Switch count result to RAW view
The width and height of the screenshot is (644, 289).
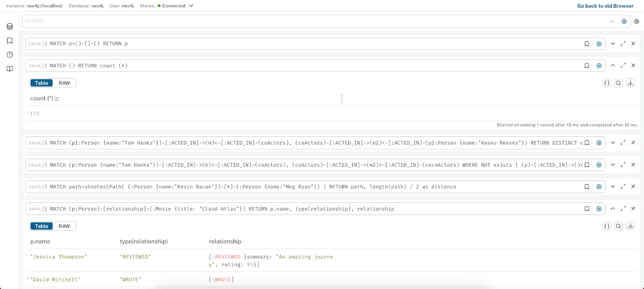pyautogui.click(x=64, y=83)
